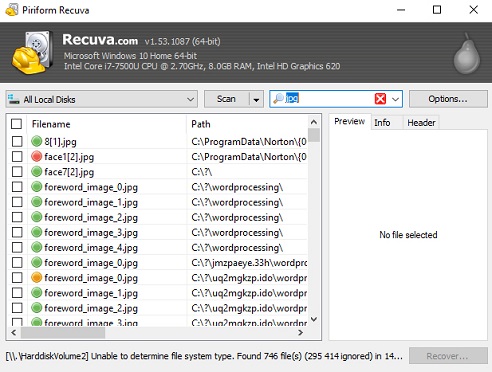Click the red status dot for face1[2].jpg

tap(36, 156)
